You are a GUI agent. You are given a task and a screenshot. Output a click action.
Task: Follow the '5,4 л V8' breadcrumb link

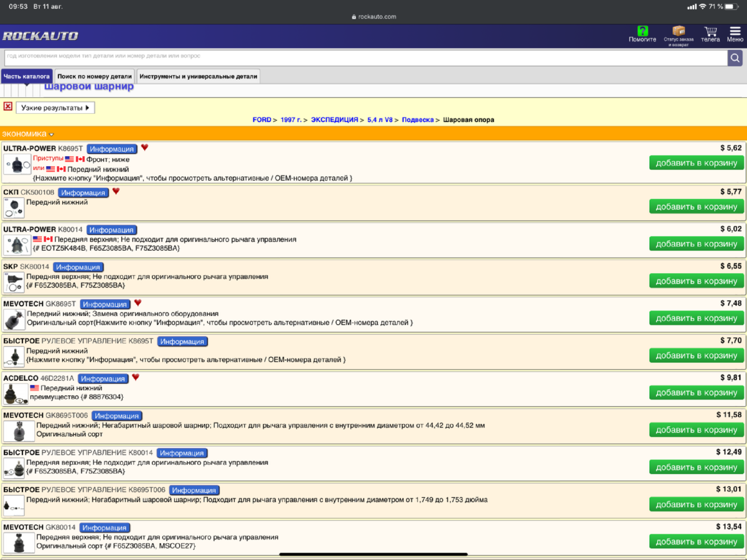[x=380, y=119]
